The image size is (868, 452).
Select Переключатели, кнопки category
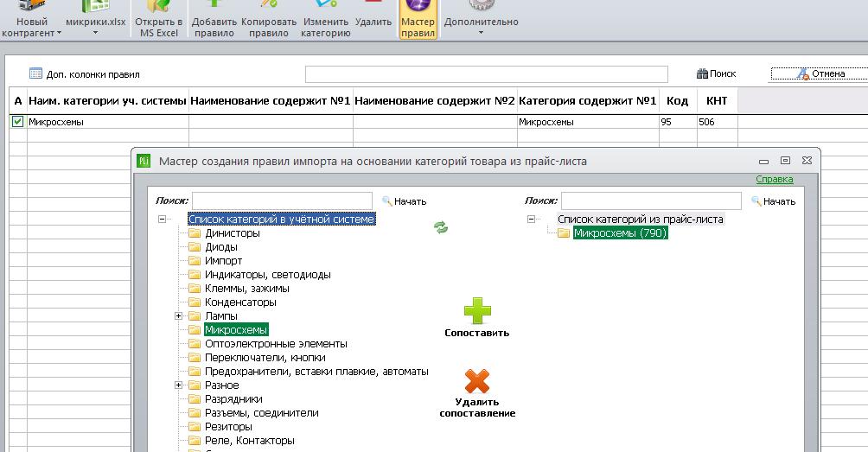click(x=265, y=358)
